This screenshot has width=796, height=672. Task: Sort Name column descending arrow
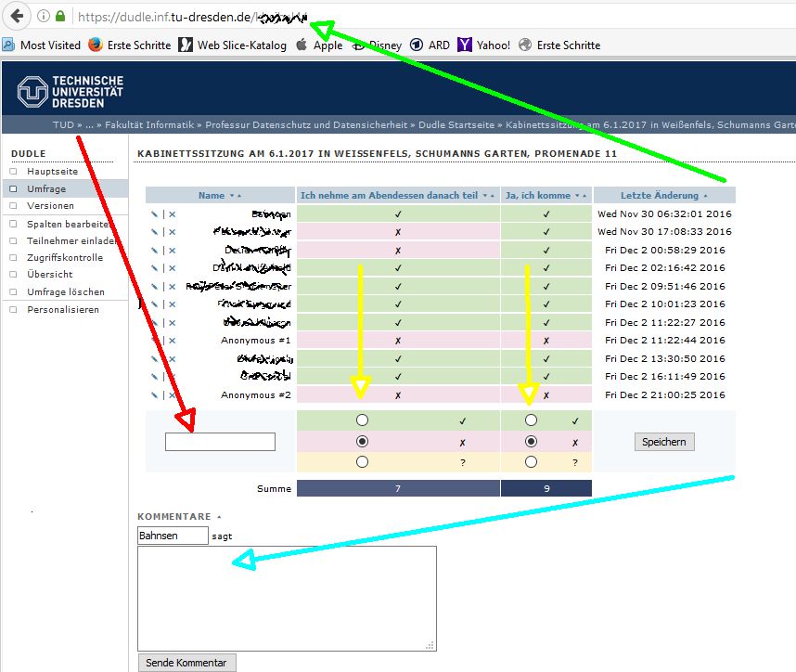232,196
